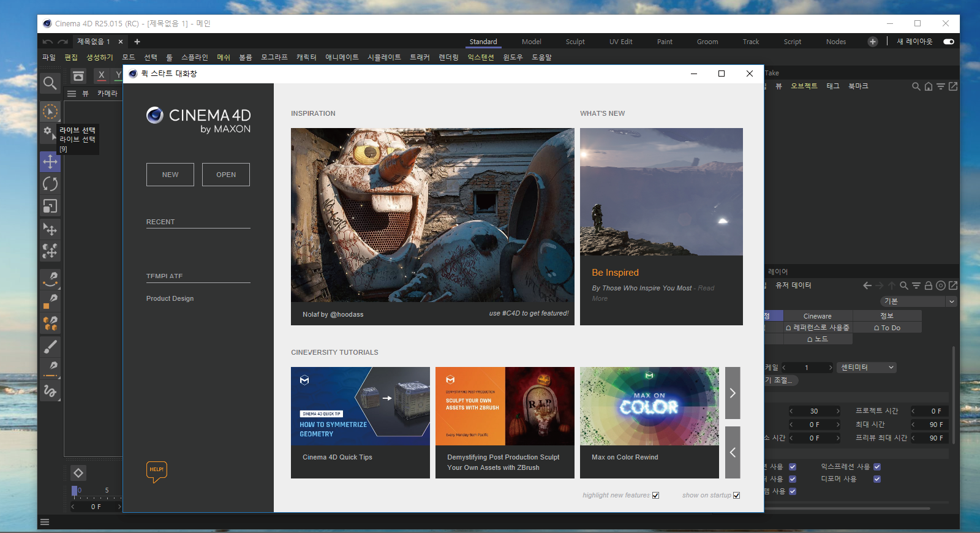
Task: Click the paint brush tool icon
Action: click(50, 346)
